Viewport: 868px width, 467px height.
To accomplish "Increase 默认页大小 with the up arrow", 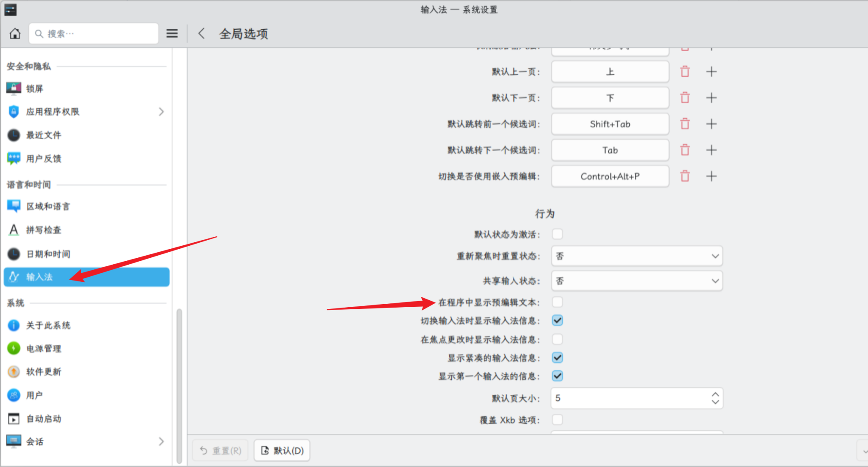I will pyautogui.click(x=715, y=394).
